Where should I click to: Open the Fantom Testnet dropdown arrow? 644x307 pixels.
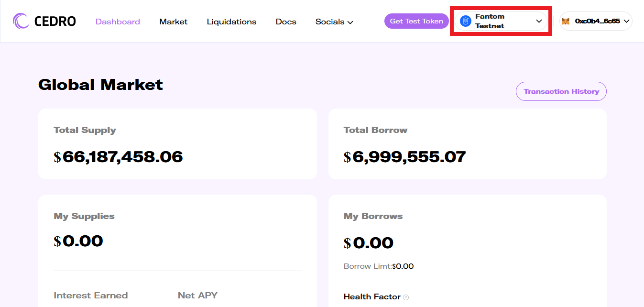(539, 21)
